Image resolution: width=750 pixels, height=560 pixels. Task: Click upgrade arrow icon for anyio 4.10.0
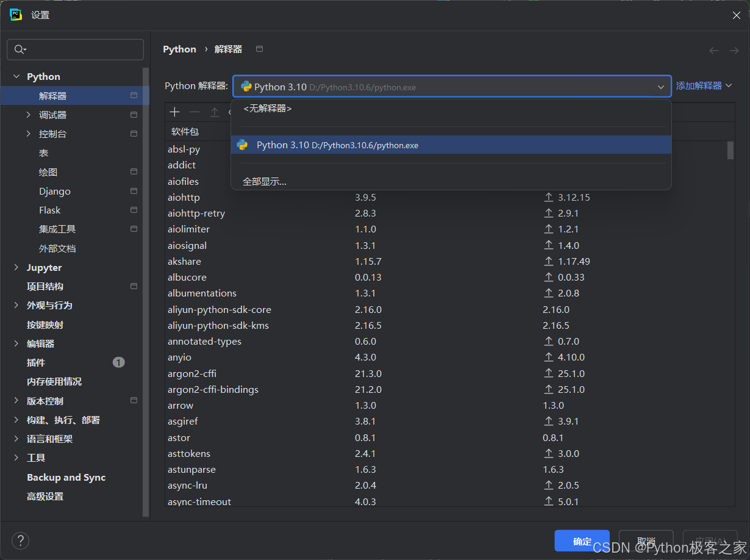click(x=549, y=357)
